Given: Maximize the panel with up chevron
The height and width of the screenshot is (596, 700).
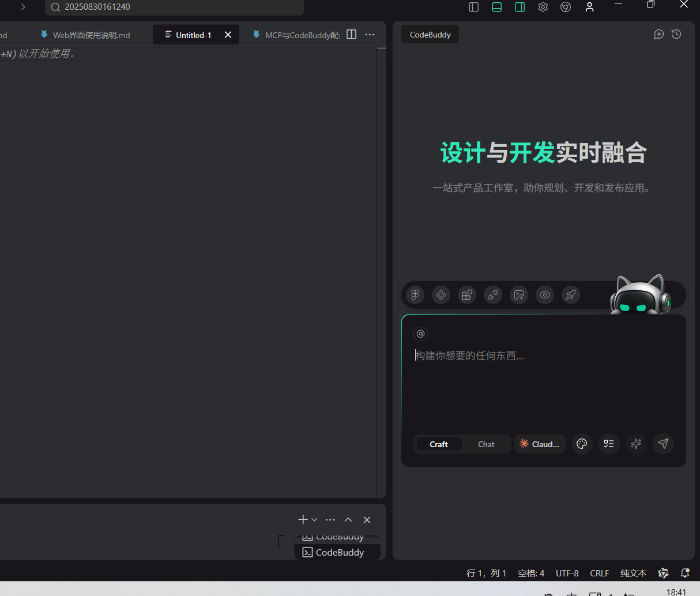Looking at the screenshot, I should [348, 520].
